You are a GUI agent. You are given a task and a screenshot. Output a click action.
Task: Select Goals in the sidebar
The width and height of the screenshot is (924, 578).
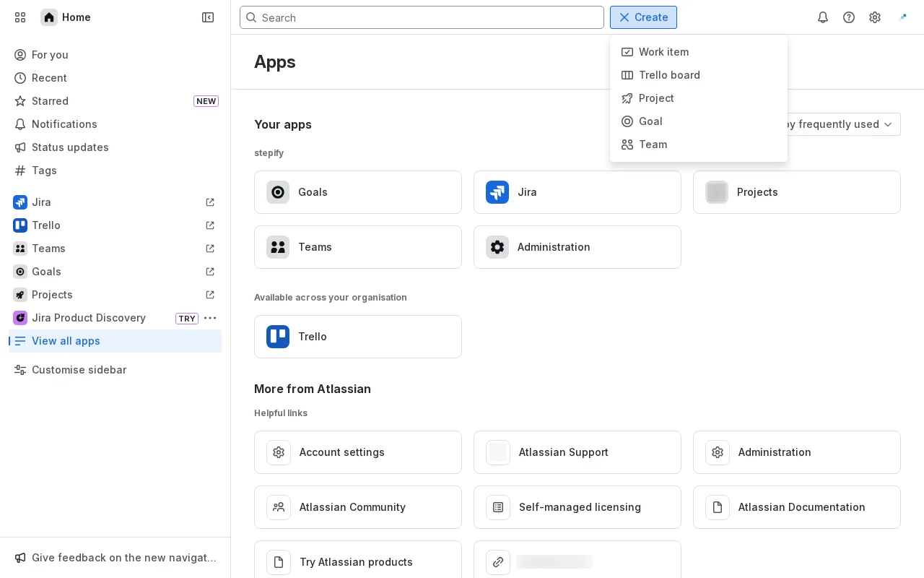click(x=46, y=272)
